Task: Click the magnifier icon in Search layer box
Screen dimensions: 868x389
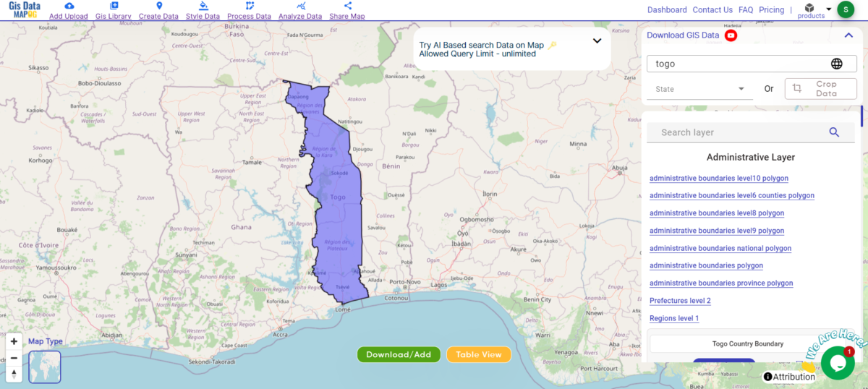Action: pyautogui.click(x=834, y=132)
